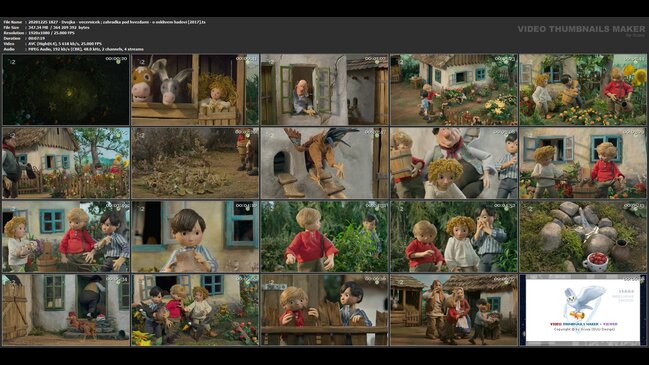Select the thumbnail with sunflowers and children gardening

[x=583, y=90]
